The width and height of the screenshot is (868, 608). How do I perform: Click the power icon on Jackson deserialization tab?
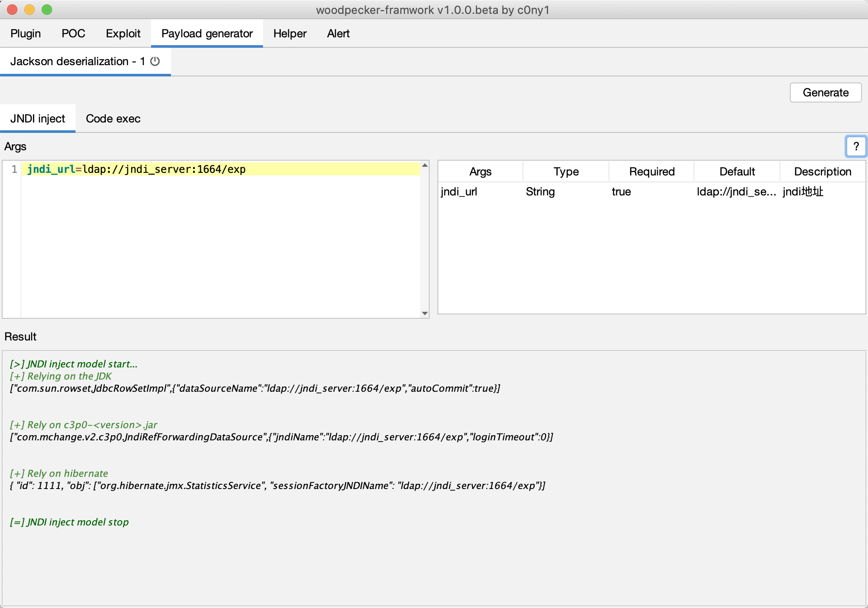pos(155,61)
